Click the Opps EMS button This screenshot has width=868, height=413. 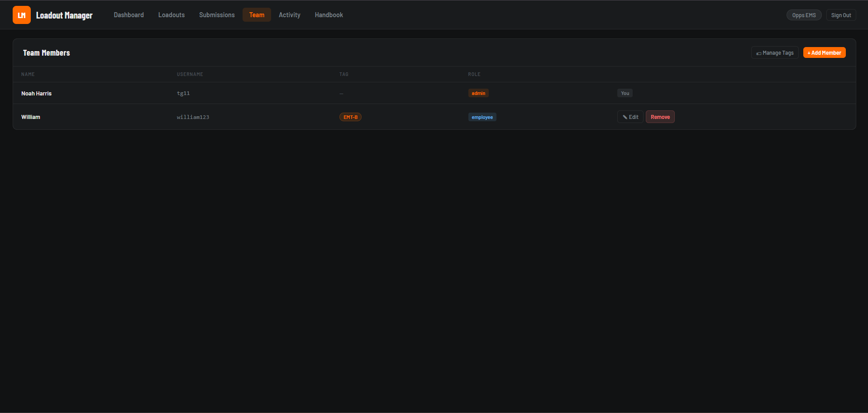(804, 14)
